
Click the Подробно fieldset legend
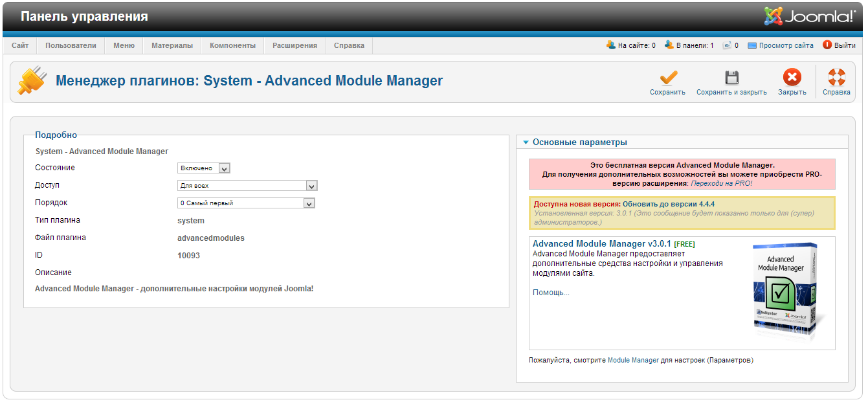click(x=56, y=135)
